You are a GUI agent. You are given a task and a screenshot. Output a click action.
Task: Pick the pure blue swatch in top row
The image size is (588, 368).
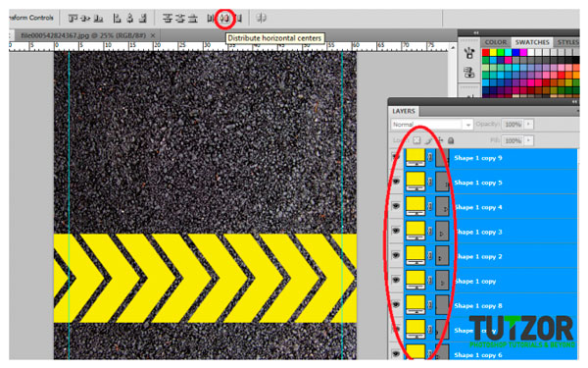click(515, 52)
